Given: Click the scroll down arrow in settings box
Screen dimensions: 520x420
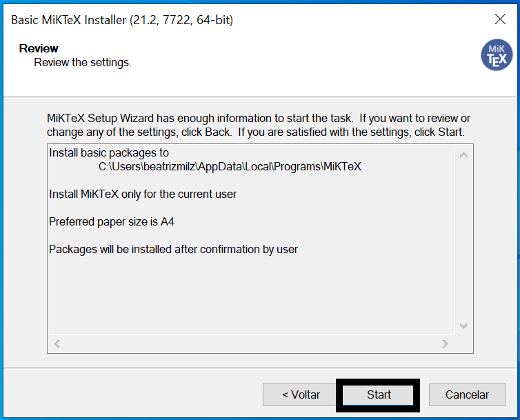Looking at the screenshot, I should (463, 326).
